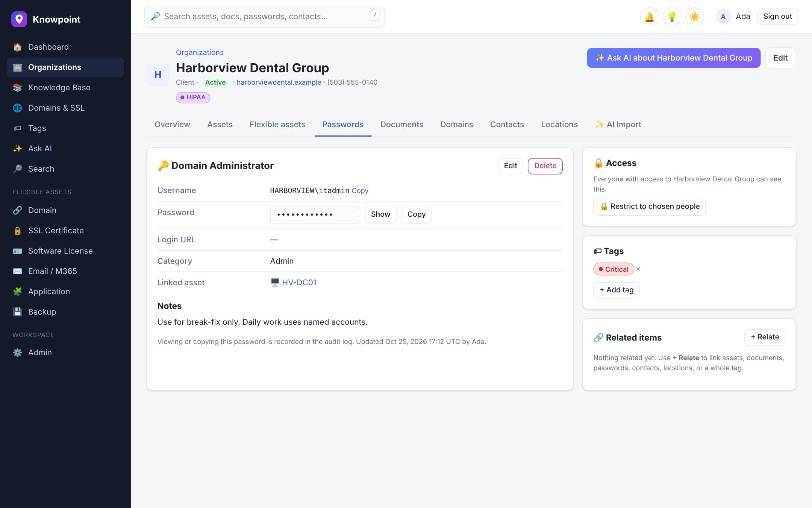The image size is (812, 508).
Task: Switch to the Domains tab
Action: [x=457, y=125]
